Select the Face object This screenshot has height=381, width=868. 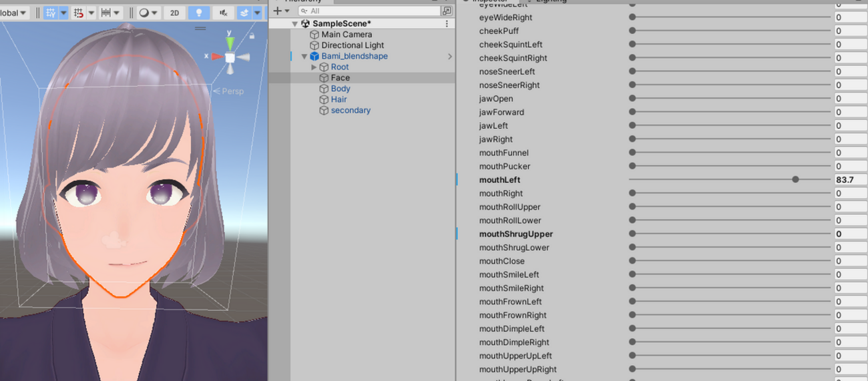(x=340, y=77)
